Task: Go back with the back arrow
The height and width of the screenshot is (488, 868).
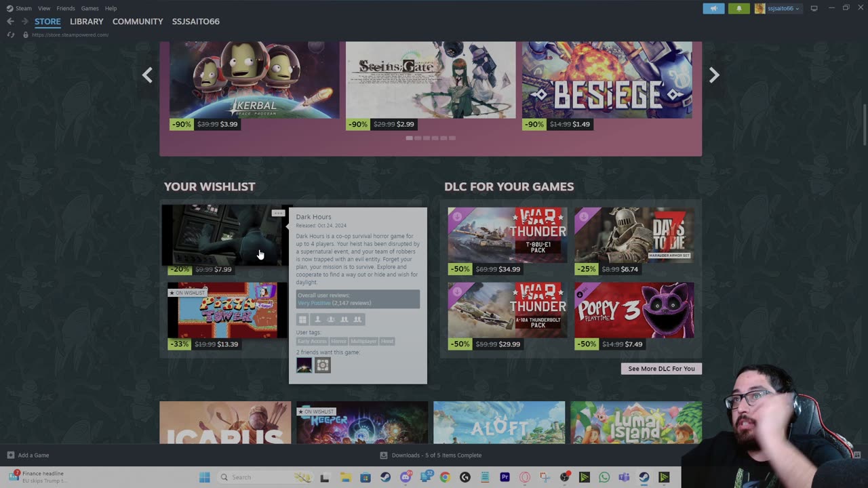Action: point(10,22)
